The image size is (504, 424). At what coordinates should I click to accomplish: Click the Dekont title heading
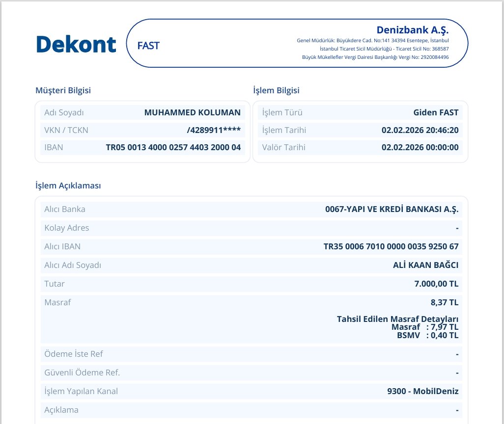(x=76, y=44)
